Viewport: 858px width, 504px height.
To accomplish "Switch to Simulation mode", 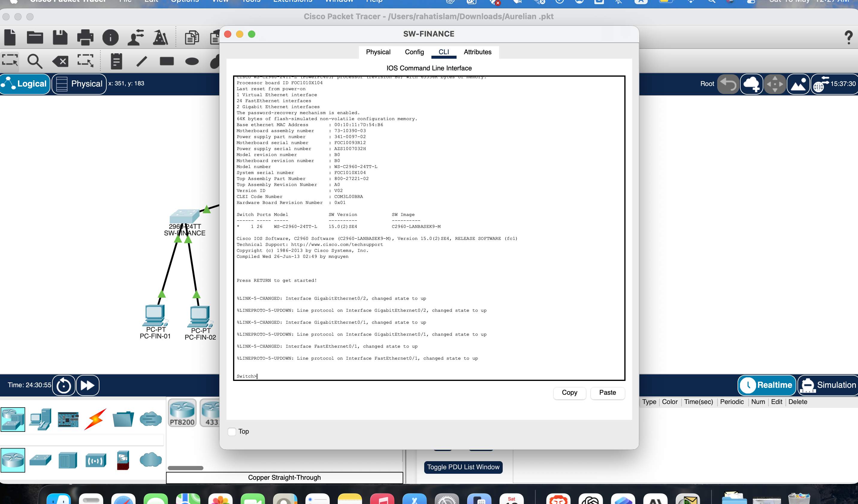I will [x=828, y=385].
